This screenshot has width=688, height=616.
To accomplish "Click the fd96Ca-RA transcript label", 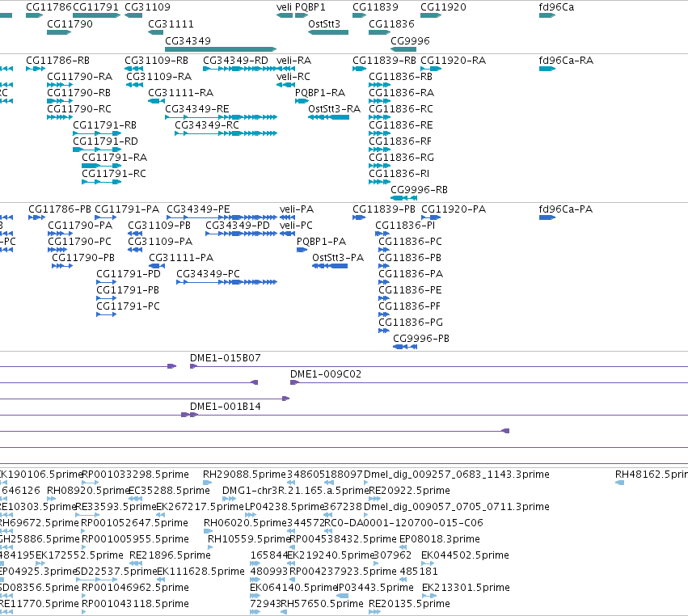I will tap(566, 60).
